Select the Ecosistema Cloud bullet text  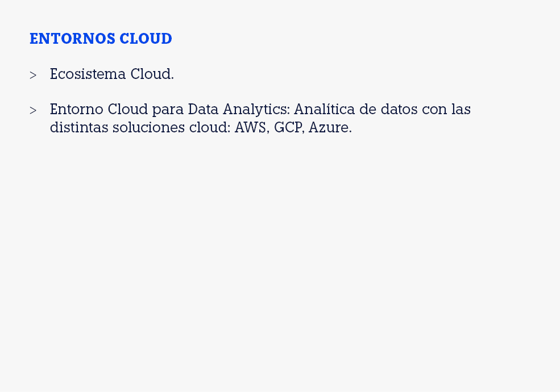pyautogui.click(x=111, y=74)
